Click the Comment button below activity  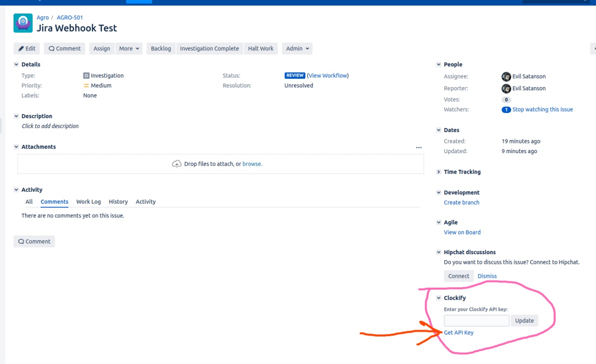34,242
